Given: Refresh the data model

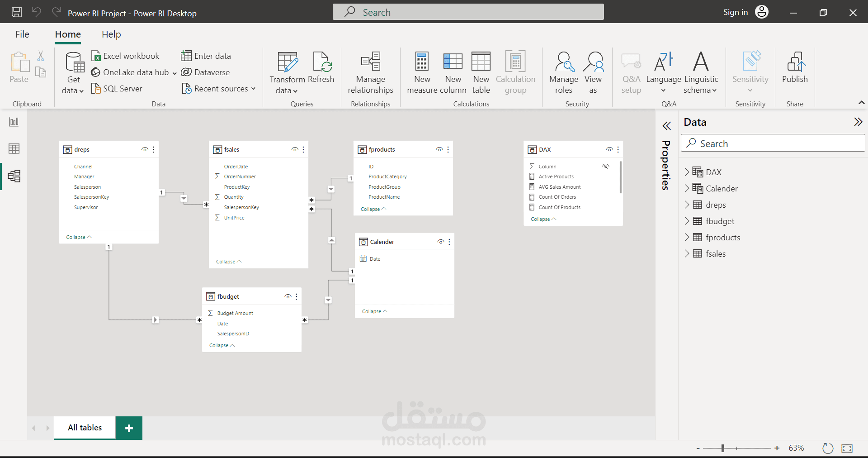Looking at the screenshot, I should pos(321,68).
